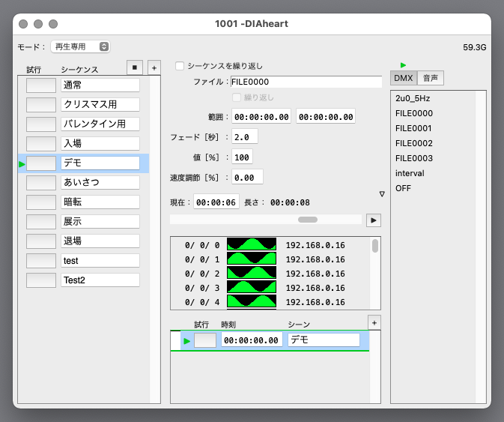Select 2u0_5Hz in the DMX file list
504x422 pixels.
413,98
